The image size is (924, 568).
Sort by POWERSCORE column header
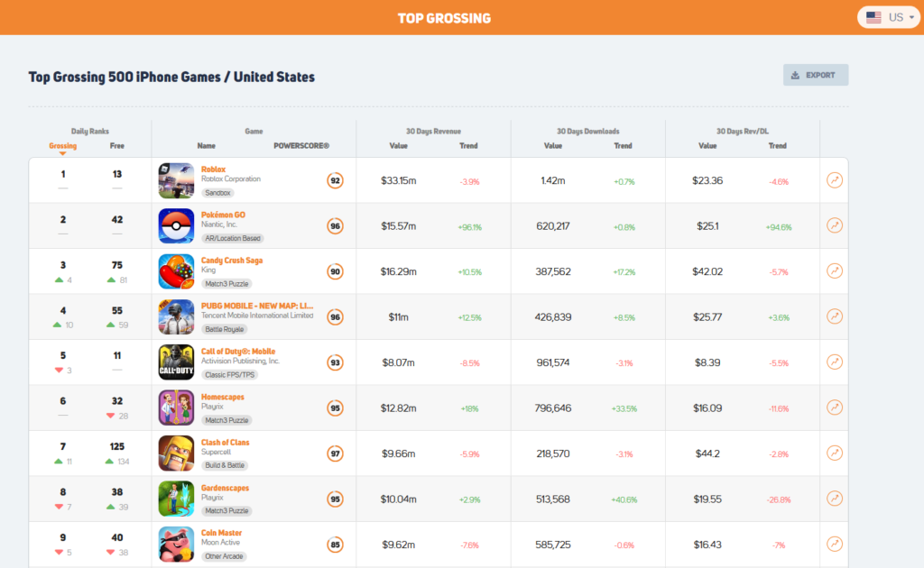(301, 146)
